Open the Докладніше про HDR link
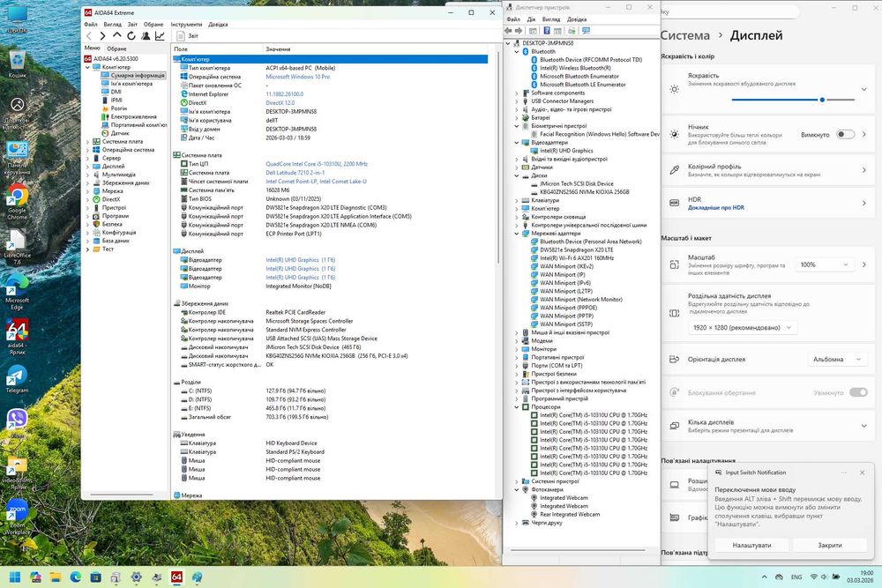The image size is (882, 588). [715, 207]
